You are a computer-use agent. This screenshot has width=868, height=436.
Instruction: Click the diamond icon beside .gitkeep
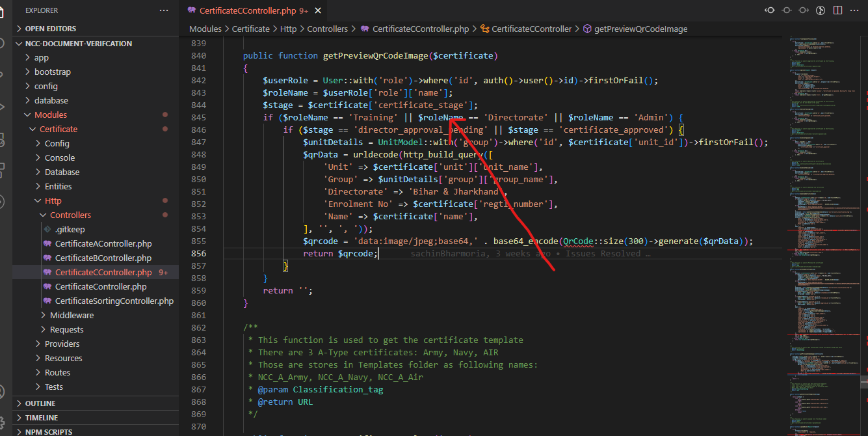47,230
